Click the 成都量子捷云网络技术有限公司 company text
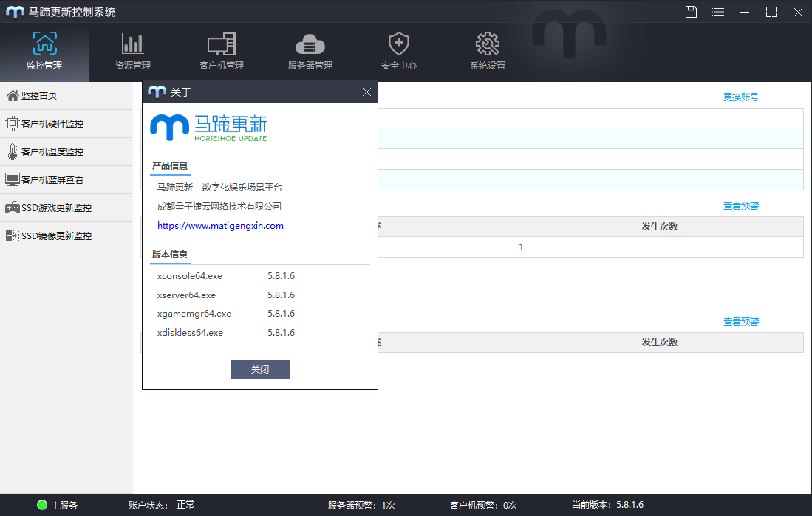 (x=219, y=207)
